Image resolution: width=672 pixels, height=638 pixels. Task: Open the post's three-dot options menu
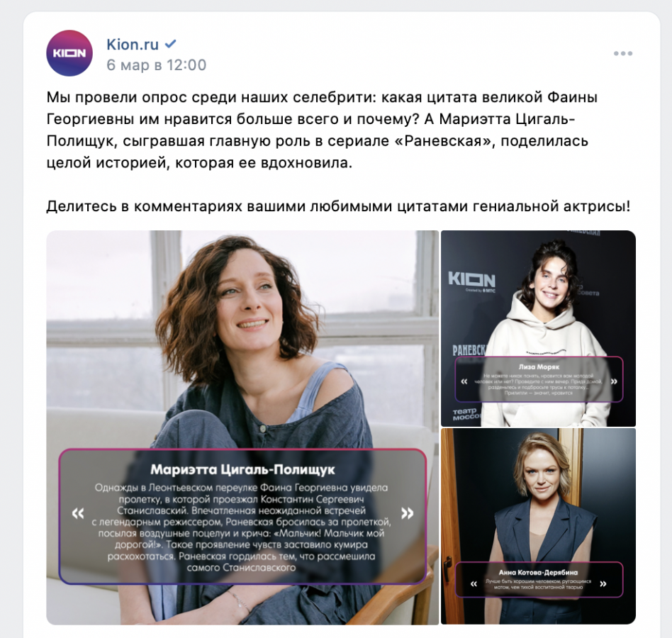[x=622, y=54]
